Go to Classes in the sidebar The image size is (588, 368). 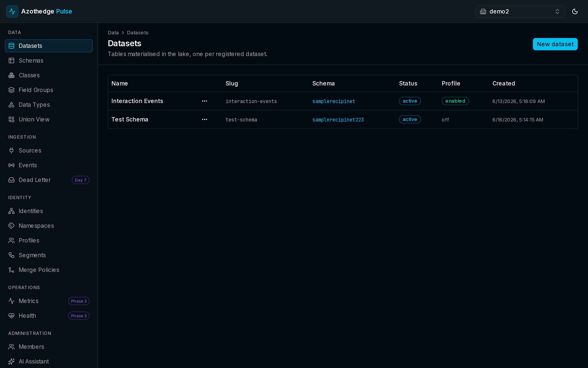(x=49, y=75)
